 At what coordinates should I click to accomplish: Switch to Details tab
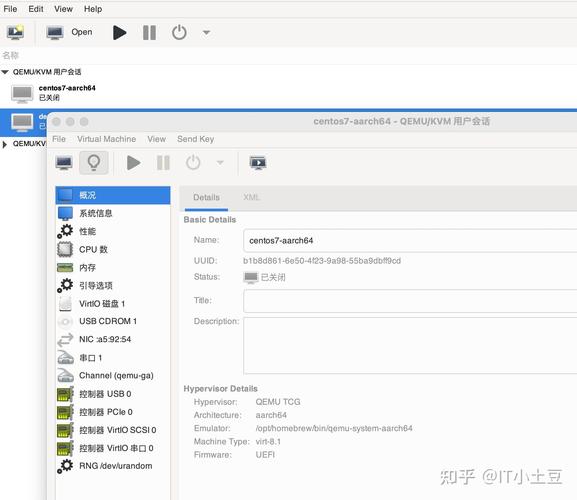(206, 198)
